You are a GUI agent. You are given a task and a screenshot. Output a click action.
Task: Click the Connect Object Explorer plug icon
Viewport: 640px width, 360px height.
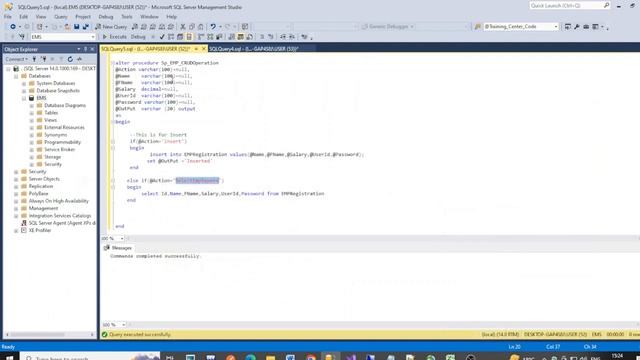coord(35,59)
